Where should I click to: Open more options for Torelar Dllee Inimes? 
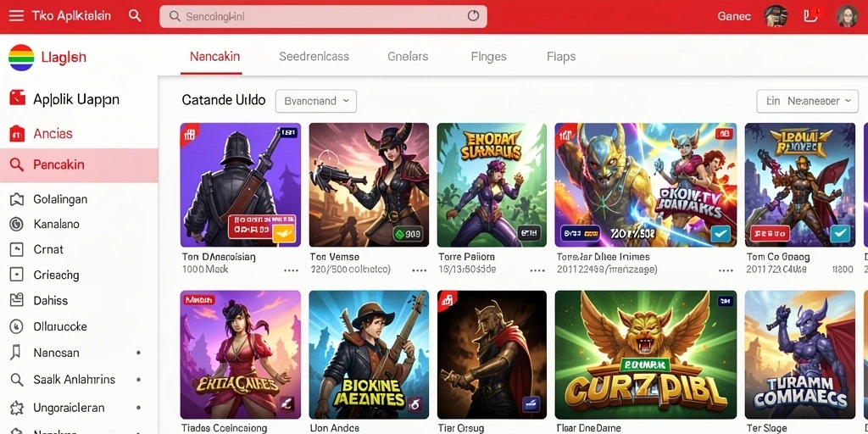726,270
